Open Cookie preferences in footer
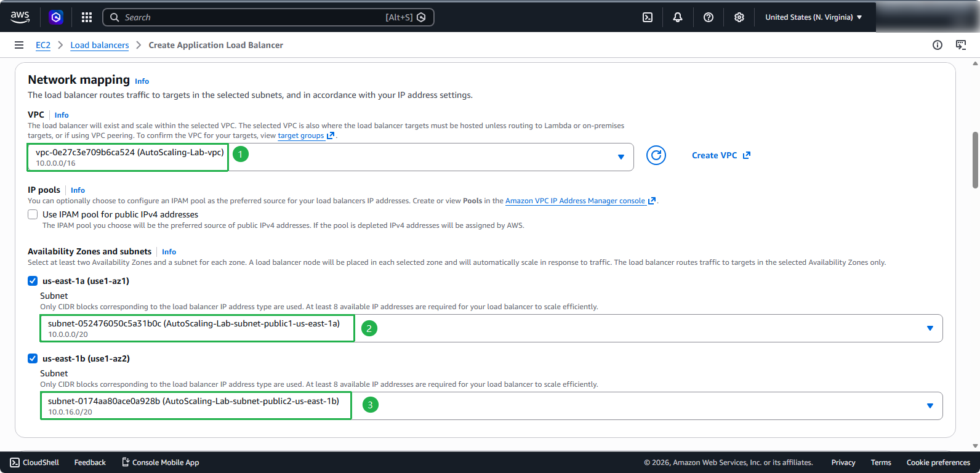This screenshot has height=473, width=980. (938, 463)
